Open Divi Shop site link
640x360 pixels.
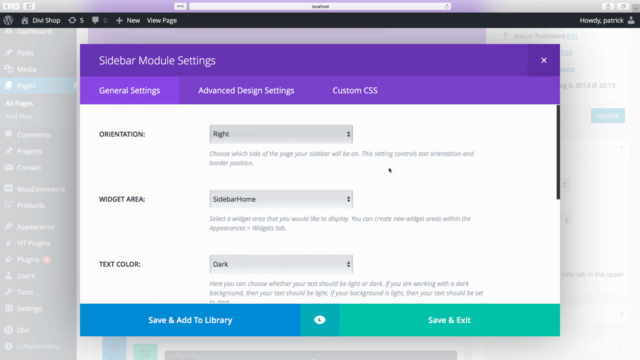tap(41, 20)
